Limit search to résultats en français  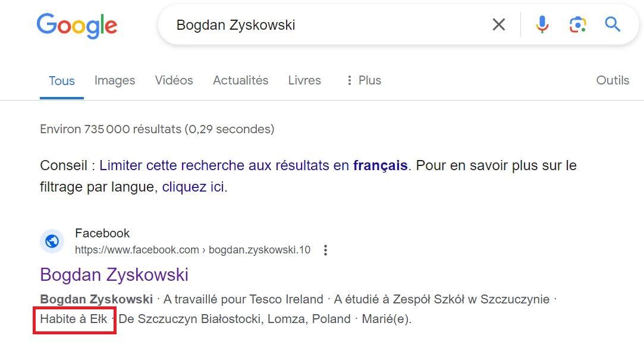pos(253,165)
